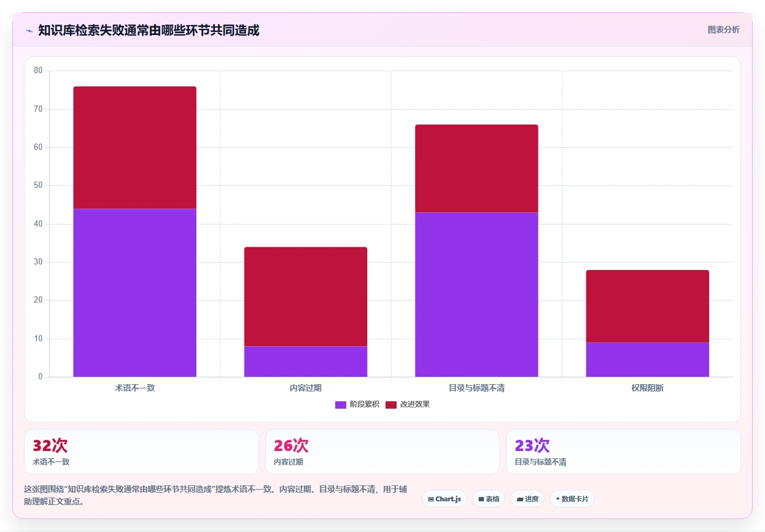Click the 目录与标题不清 x-axis label
The width and height of the screenshot is (765, 532).
tap(476, 388)
